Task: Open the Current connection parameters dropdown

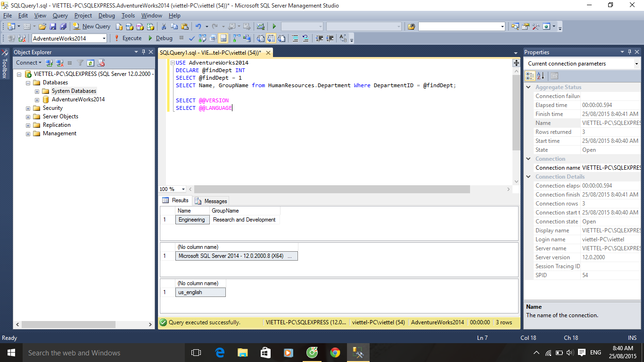Action: (x=636, y=64)
